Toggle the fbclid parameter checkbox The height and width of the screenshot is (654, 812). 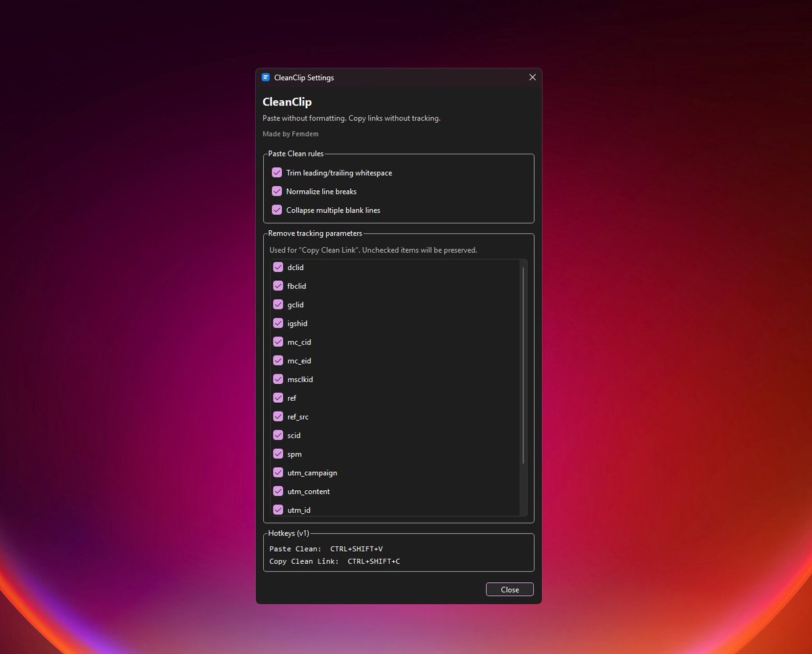[278, 286]
